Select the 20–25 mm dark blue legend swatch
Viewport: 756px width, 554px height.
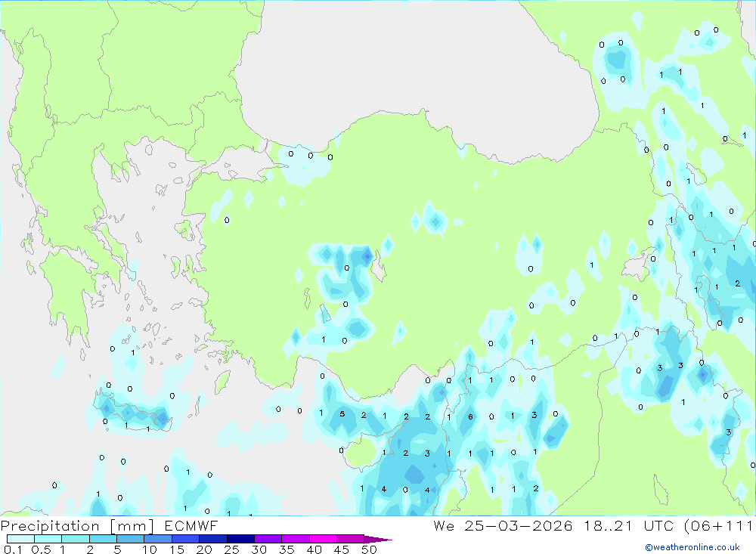click(213, 539)
